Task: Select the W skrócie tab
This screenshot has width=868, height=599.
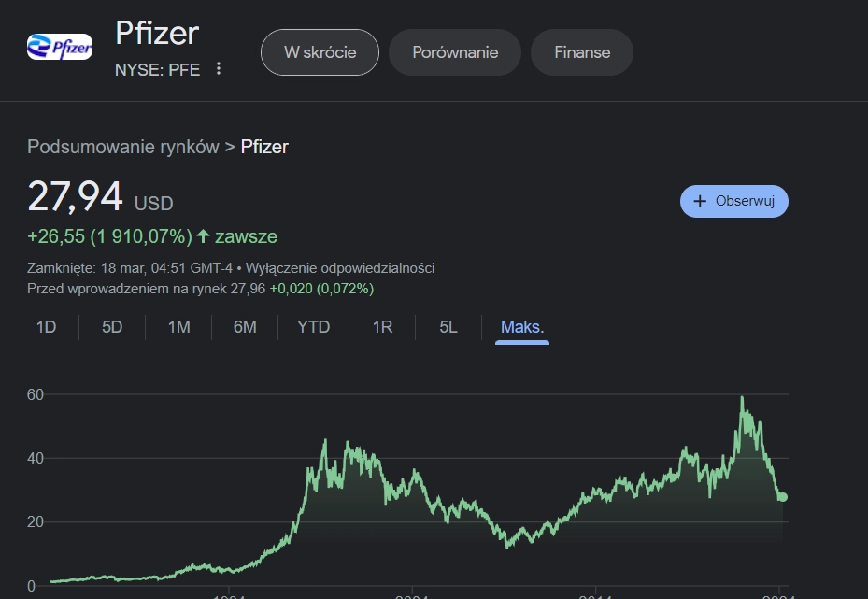Action: (x=320, y=52)
